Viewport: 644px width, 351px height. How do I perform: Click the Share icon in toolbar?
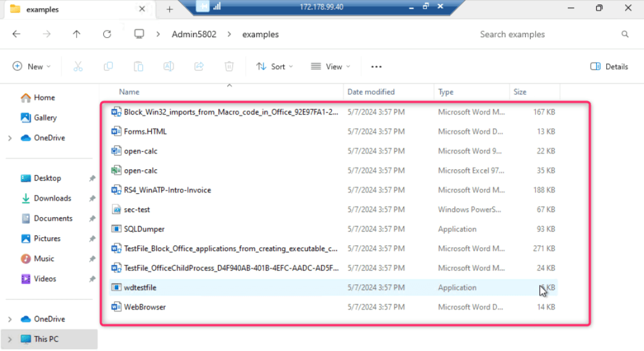pos(199,67)
